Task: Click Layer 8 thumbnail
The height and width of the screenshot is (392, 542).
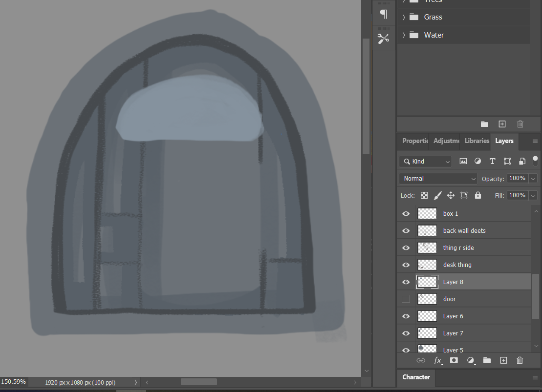Action: click(427, 282)
